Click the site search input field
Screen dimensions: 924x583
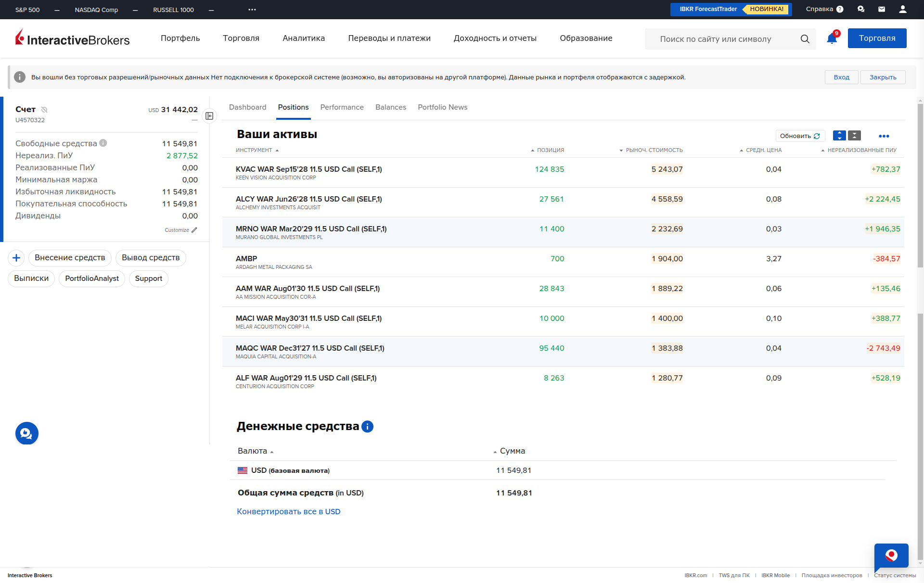click(x=722, y=39)
